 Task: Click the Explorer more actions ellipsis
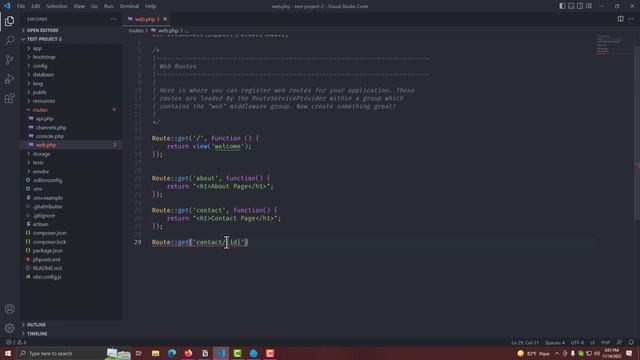click(113, 19)
